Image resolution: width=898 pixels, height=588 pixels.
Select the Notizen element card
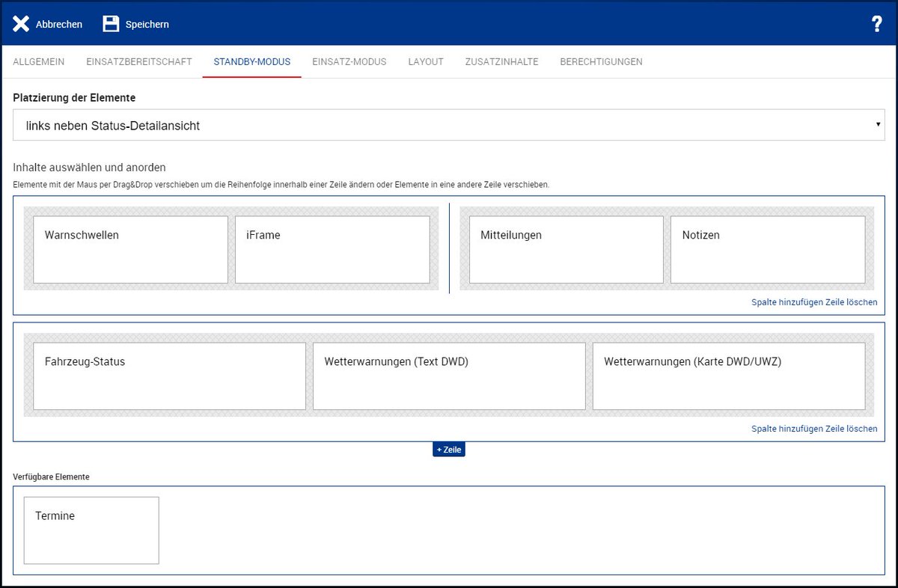(768, 250)
